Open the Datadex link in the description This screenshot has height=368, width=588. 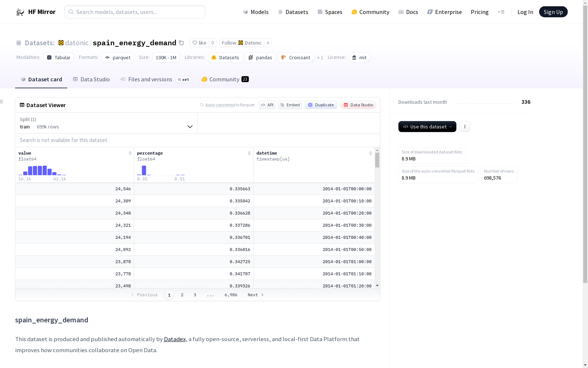[x=175, y=339]
